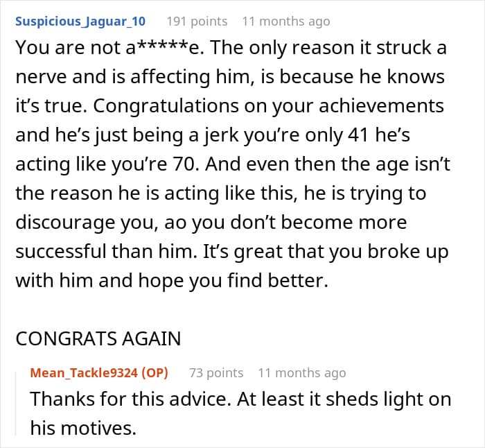Click the "CONGRATS AGAIN" line
The image size is (485, 448).
point(98,338)
